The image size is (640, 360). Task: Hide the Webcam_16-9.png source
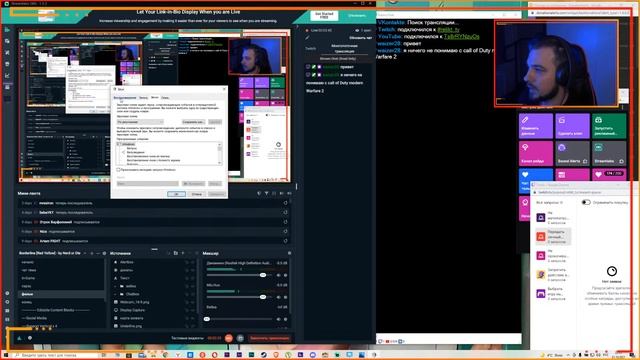[193, 302]
